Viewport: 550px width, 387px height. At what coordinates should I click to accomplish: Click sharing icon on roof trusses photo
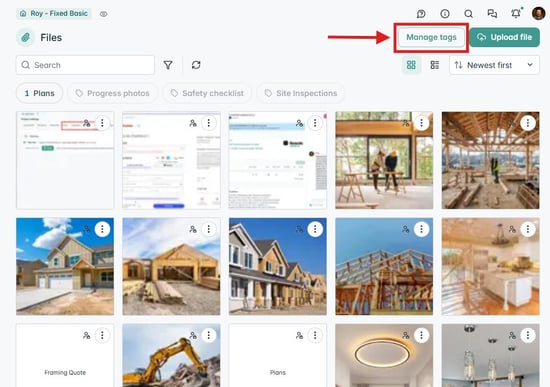[x=405, y=229]
